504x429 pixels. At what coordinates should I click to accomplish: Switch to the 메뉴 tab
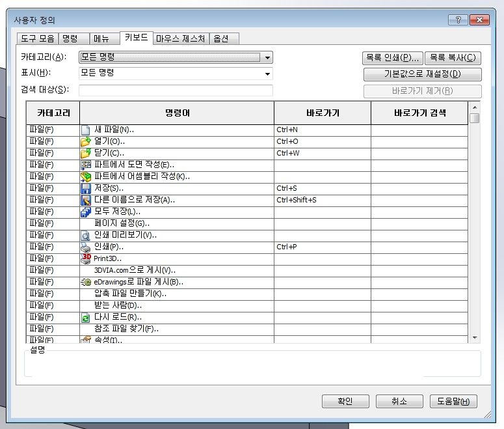(x=105, y=38)
